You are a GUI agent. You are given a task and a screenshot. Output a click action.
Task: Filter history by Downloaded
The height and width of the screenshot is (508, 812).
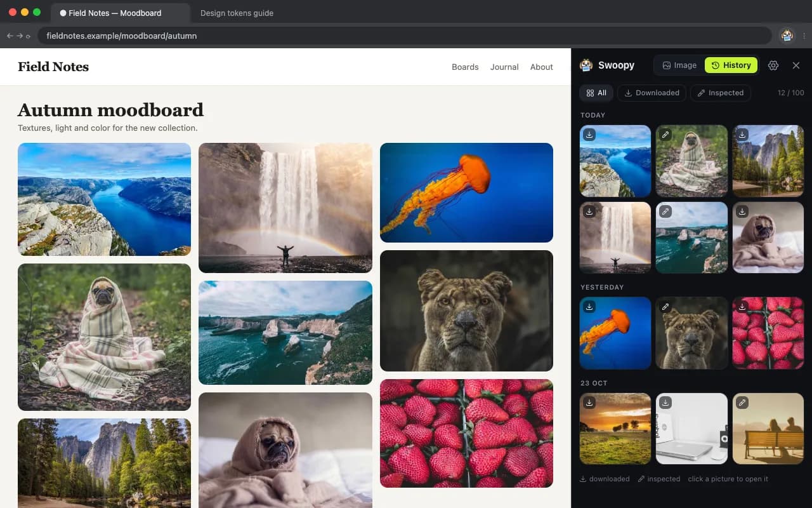pyautogui.click(x=652, y=93)
